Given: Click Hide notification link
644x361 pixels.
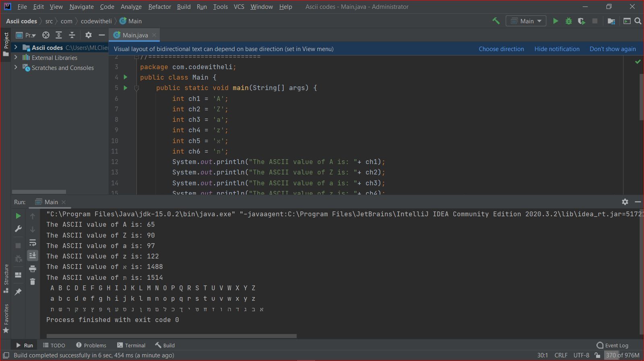Looking at the screenshot, I should (x=557, y=49).
